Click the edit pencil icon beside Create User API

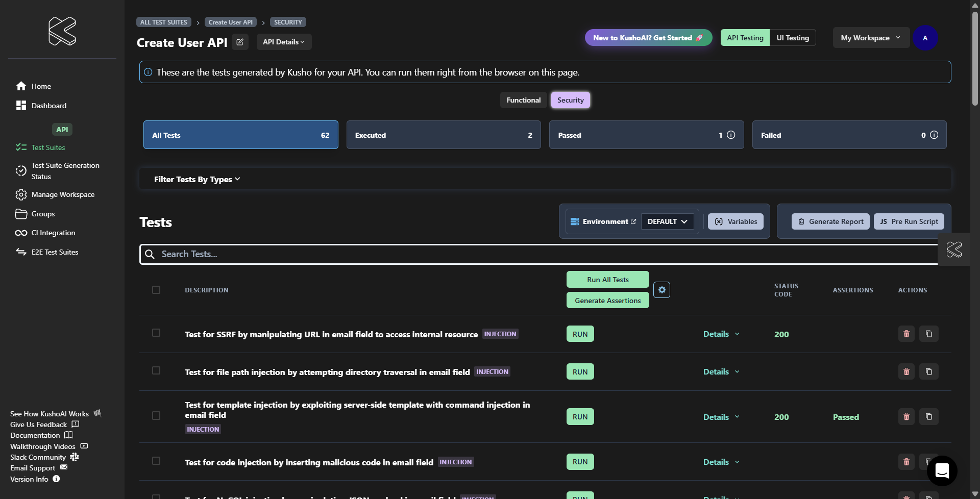240,42
